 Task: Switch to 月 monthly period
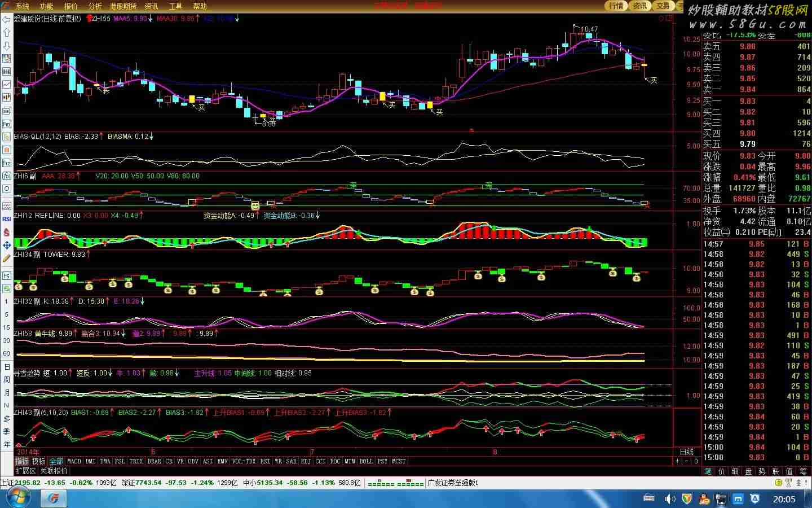click(7, 393)
